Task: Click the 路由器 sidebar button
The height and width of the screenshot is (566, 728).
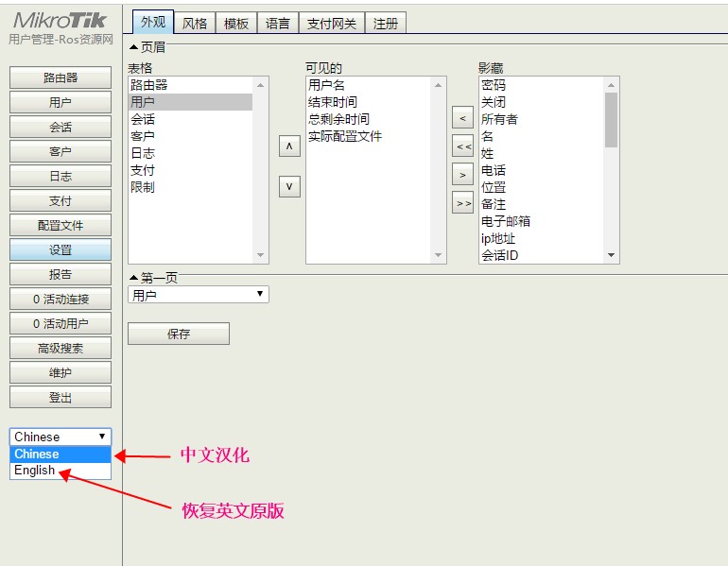Action: 61,77
